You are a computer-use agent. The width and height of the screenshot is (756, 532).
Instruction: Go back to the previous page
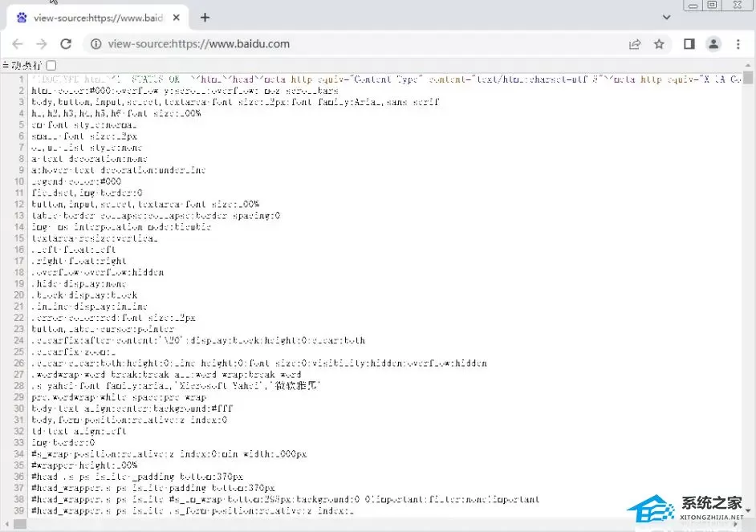coord(18,44)
